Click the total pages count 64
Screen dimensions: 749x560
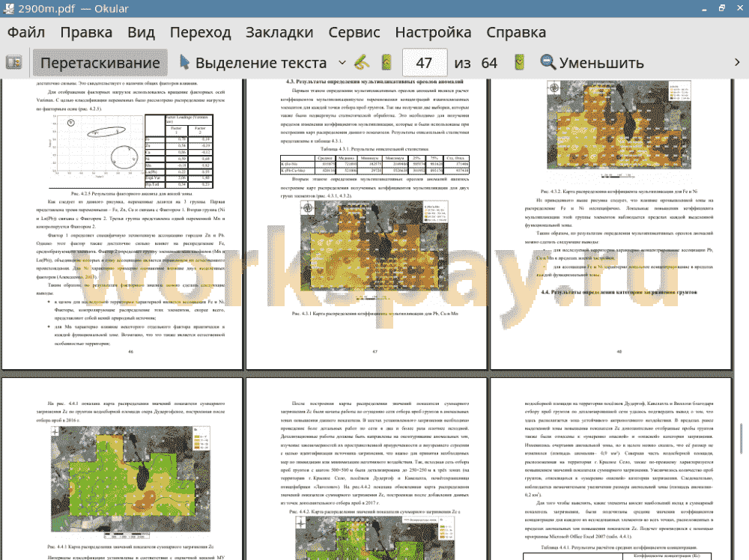tap(488, 63)
